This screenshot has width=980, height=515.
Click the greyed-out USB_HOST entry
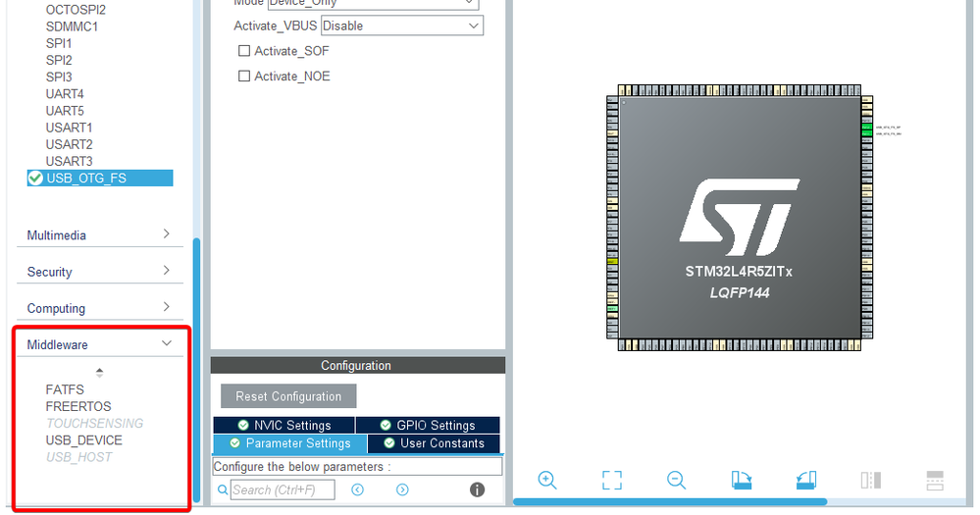click(x=78, y=457)
